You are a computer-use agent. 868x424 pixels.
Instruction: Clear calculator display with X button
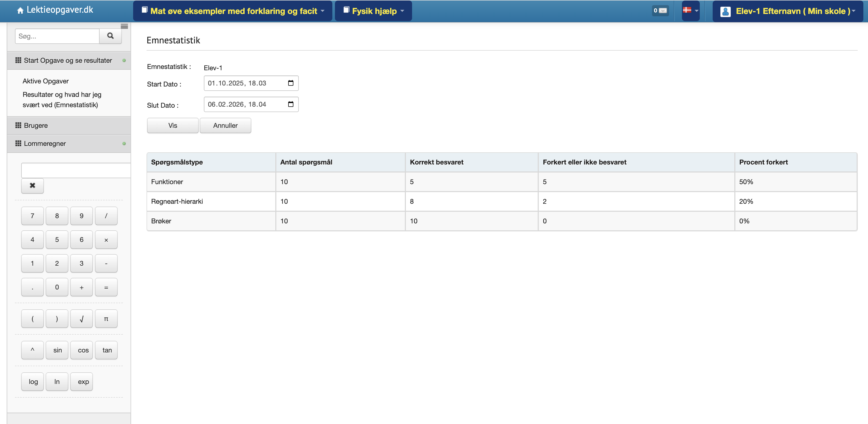(32, 185)
